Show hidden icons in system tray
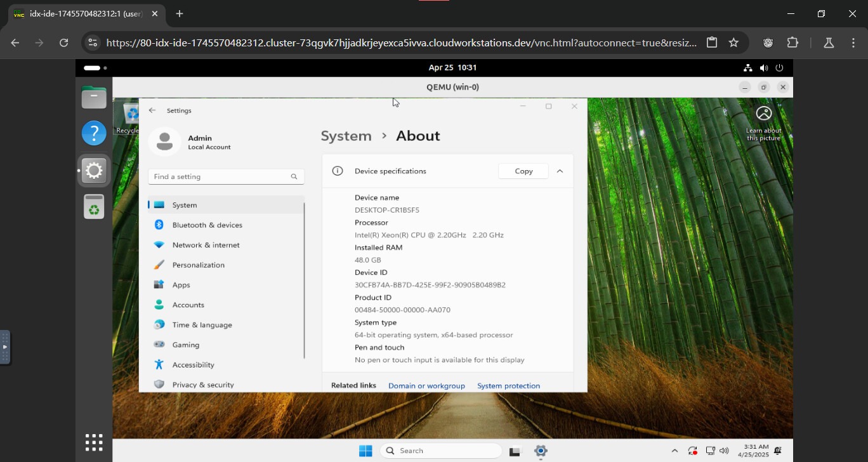 click(x=674, y=451)
